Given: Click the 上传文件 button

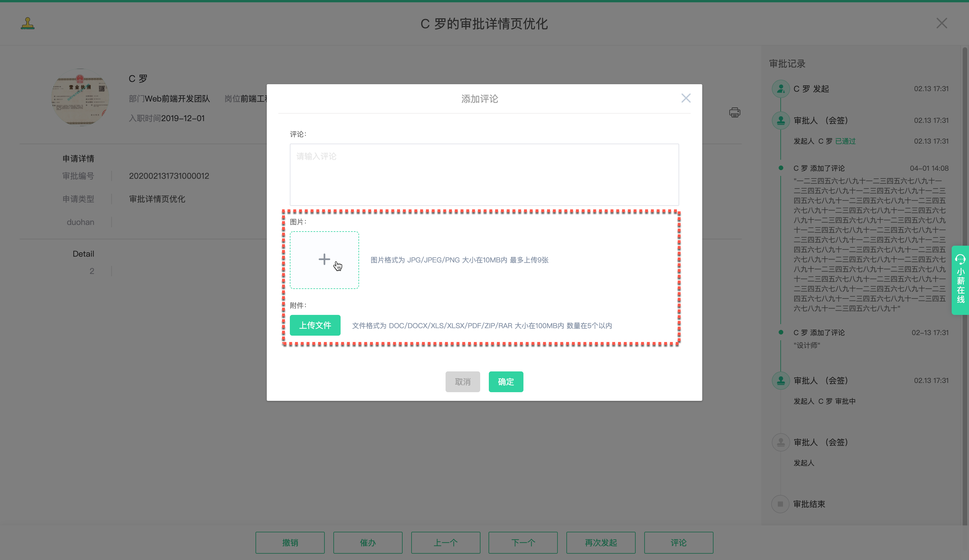Looking at the screenshot, I should (x=315, y=325).
